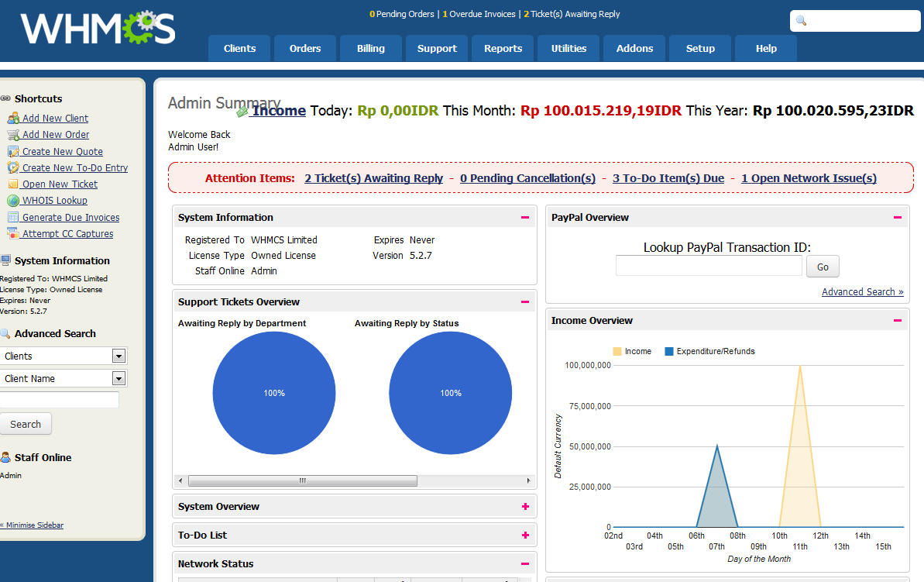This screenshot has width=924, height=582.
Task: Click the Attempt CC Captures icon
Action: 13,234
